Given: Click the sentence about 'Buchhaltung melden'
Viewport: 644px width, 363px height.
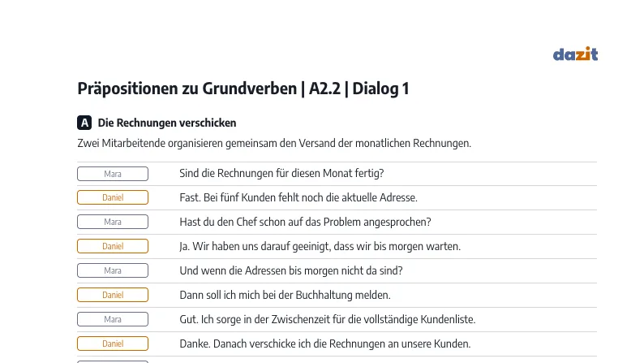Looking at the screenshot, I should [x=285, y=295].
